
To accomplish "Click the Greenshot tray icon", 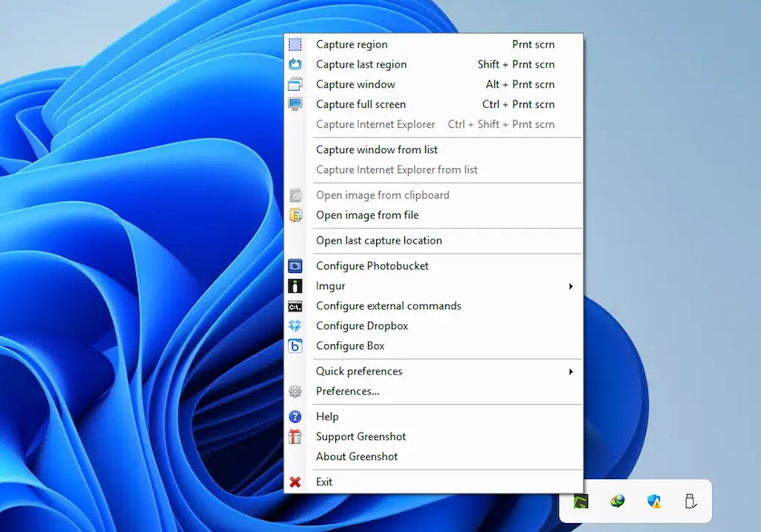I will 580,501.
